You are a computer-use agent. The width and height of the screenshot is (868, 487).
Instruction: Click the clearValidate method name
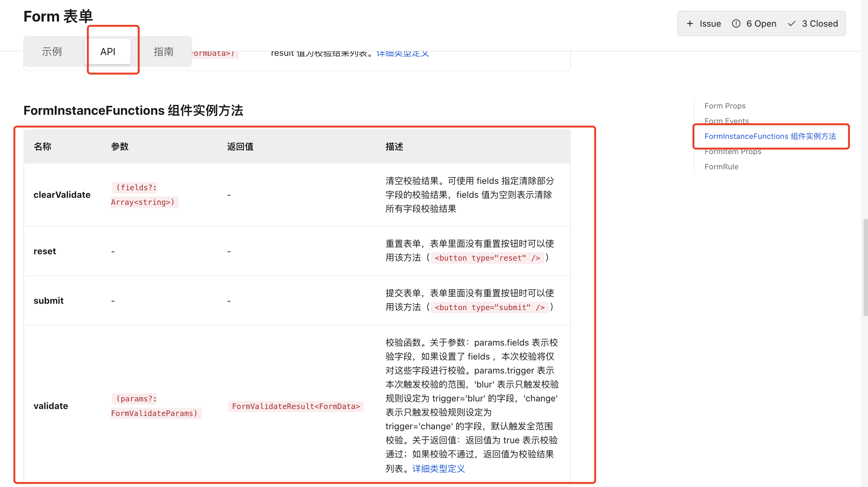coord(62,195)
